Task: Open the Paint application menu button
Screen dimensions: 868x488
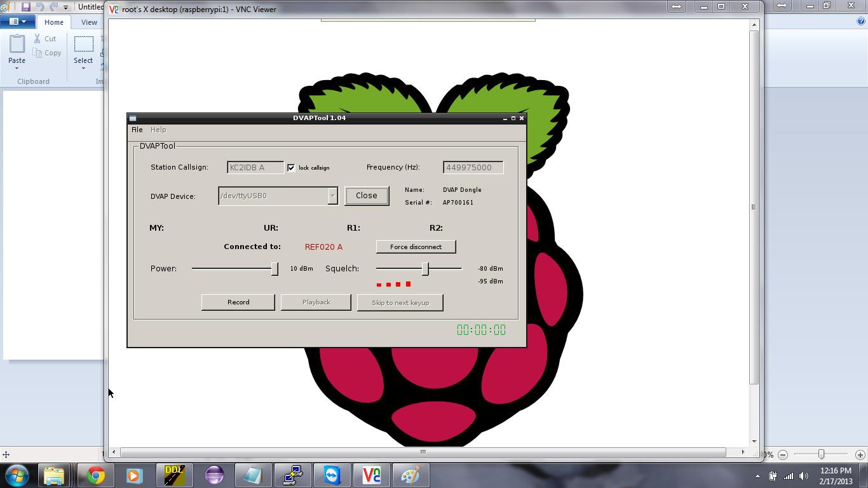Action: pyautogui.click(x=18, y=22)
